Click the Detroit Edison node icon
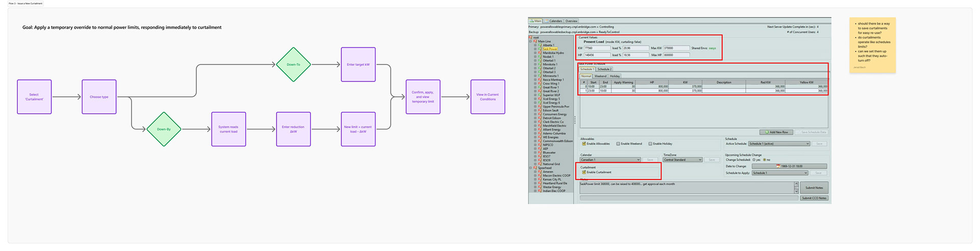Viewport: 980px width, 251px height. pos(540,118)
